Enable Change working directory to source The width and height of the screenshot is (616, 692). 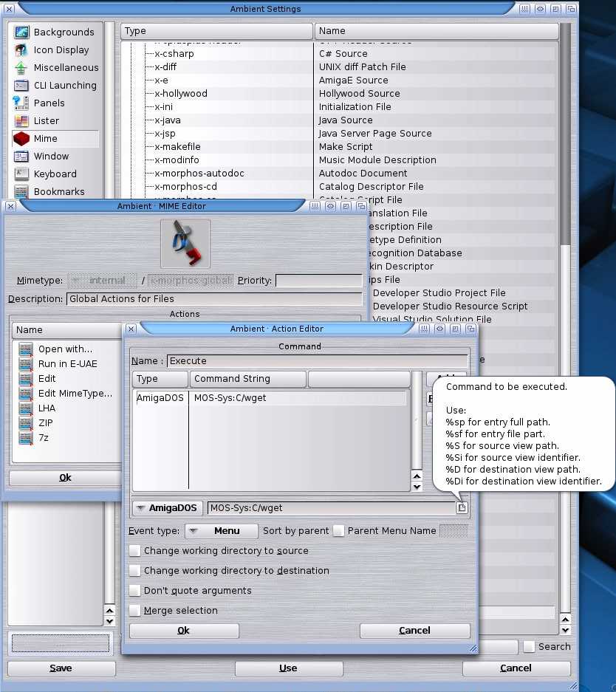coord(134,551)
